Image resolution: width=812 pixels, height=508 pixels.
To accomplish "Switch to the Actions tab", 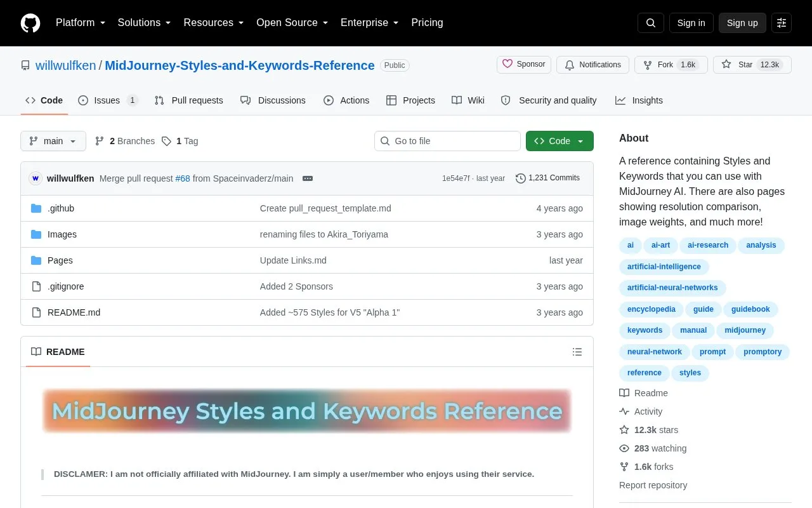I will point(346,100).
